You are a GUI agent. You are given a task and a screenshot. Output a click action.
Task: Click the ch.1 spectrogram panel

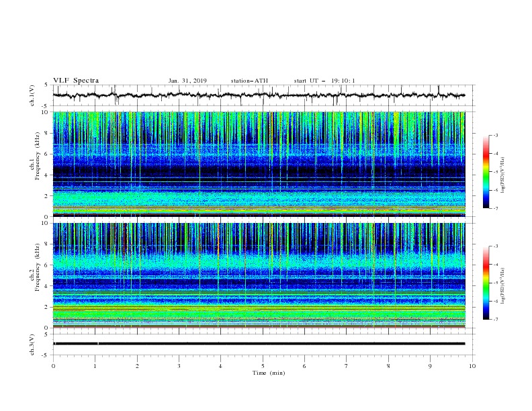pos(259,164)
